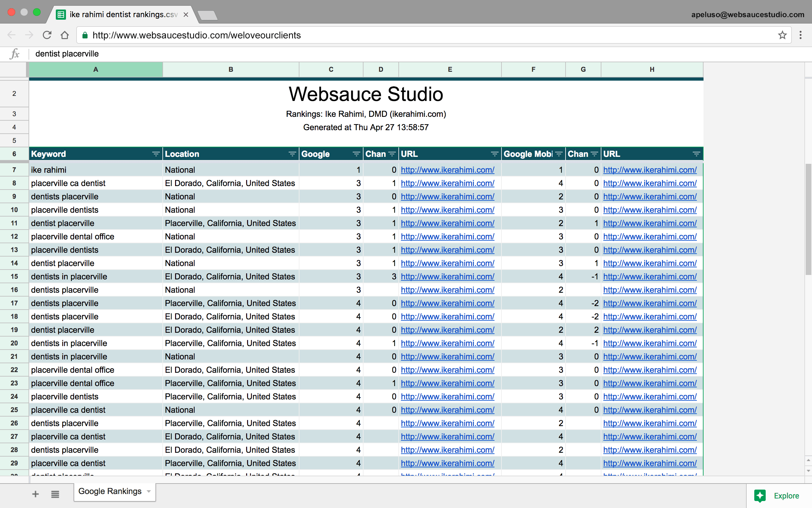Screen dimensions: 812x508
Task: Select row 22 header
Action: click(14, 370)
